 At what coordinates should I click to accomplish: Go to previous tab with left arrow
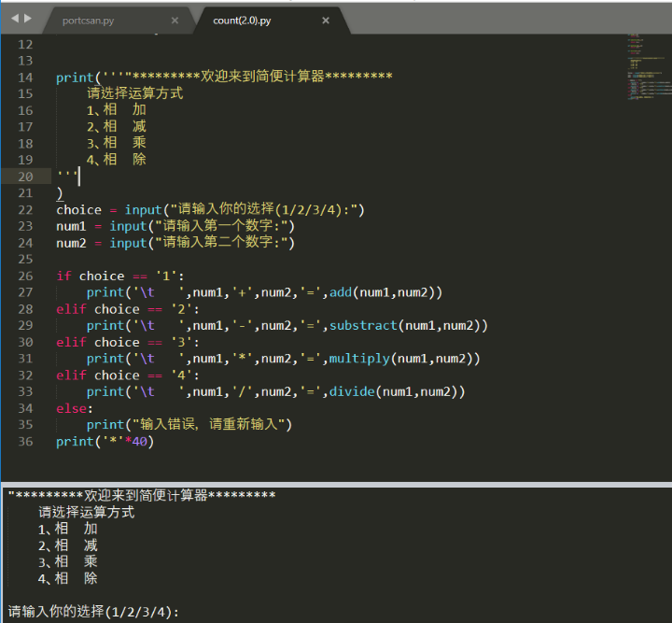click(15, 19)
